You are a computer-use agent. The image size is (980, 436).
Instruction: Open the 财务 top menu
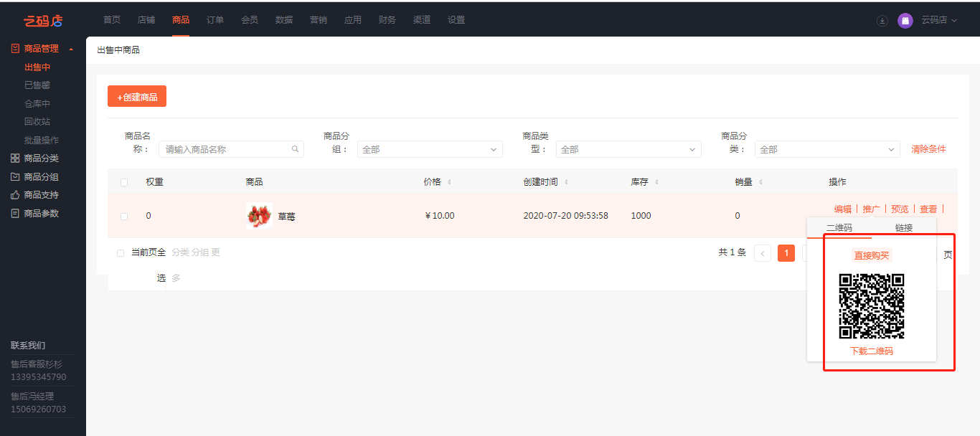point(387,20)
